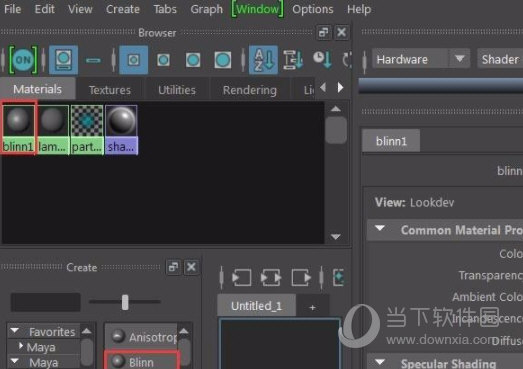The height and width of the screenshot is (369, 523).
Task: Close the Browser panel
Action: [x=342, y=32]
